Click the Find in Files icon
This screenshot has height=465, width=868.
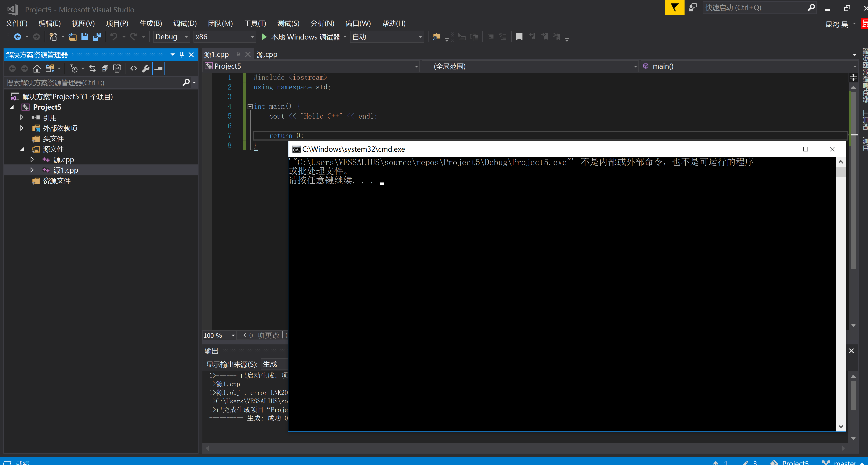point(436,37)
